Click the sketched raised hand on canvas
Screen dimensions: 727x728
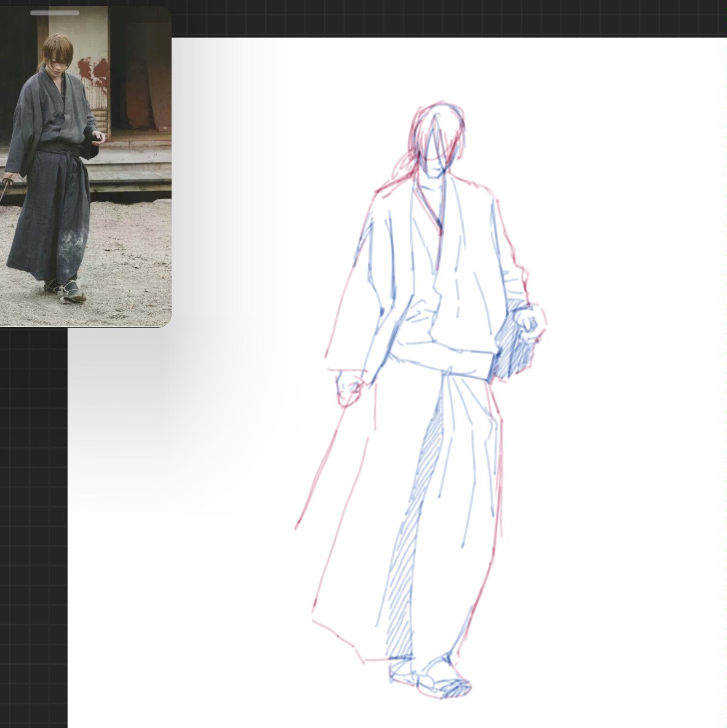tap(528, 320)
